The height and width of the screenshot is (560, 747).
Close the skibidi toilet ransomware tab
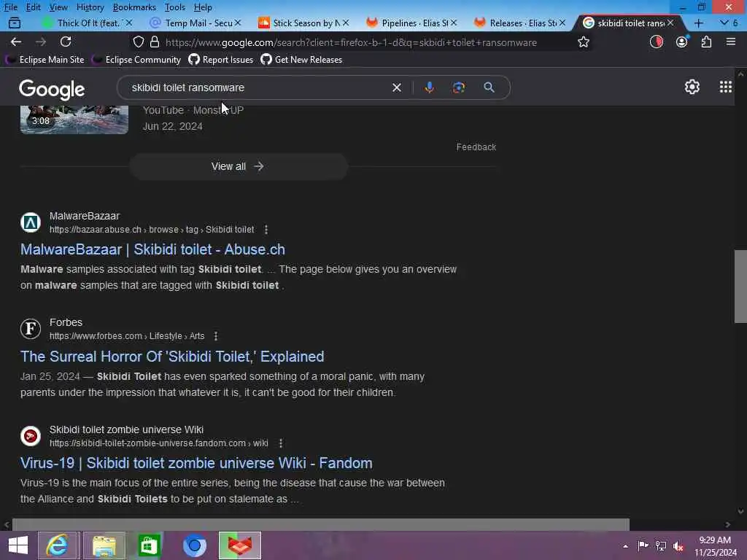tap(670, 23)
